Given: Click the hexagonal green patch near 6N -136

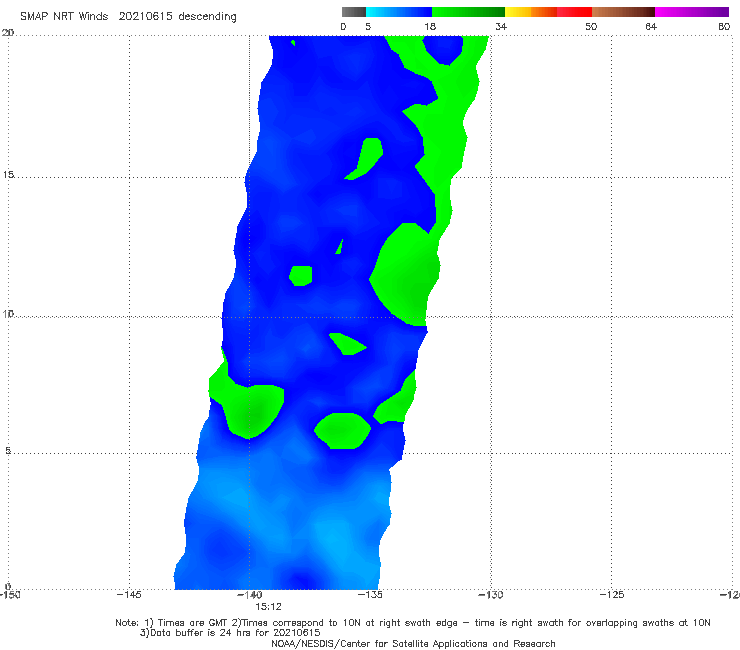Looking at the screenshot, I should [343, 431].
